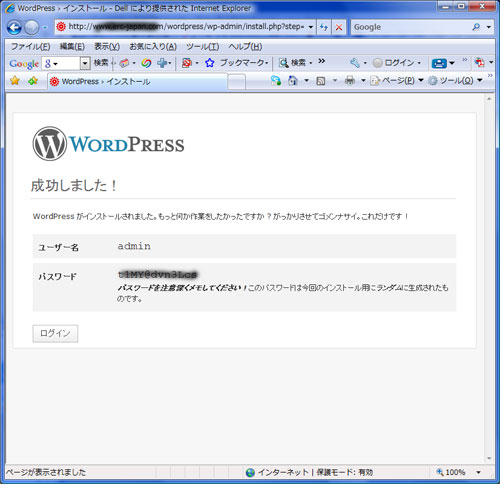
Task: Click the 100% zoom level control
Action: click(451, 472)
